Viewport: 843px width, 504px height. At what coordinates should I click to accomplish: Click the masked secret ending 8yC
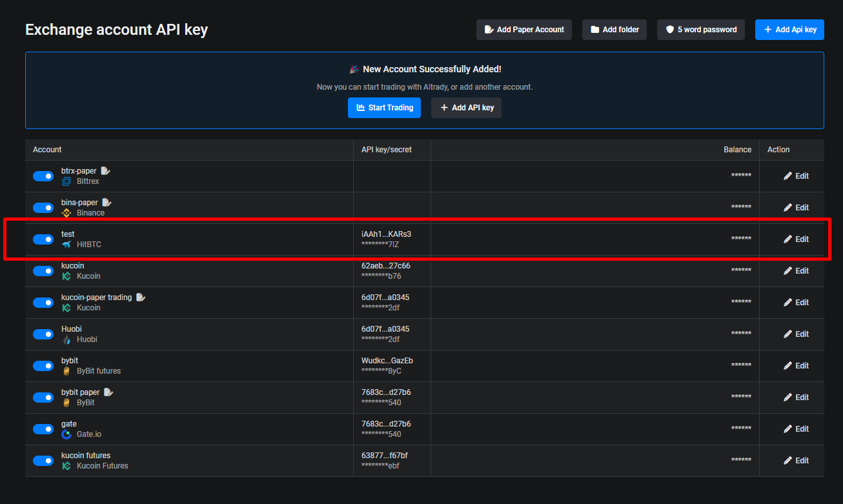coord(381,371)
